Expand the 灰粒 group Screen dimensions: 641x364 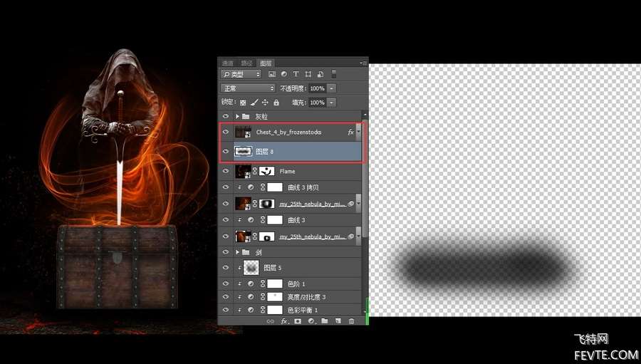tap(237, 117)
